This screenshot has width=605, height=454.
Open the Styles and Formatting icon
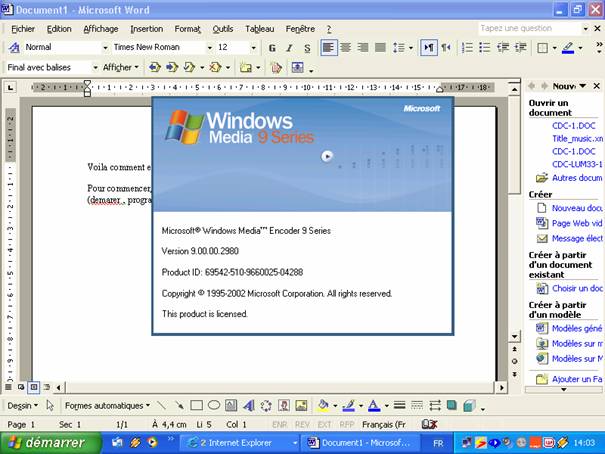14,47
